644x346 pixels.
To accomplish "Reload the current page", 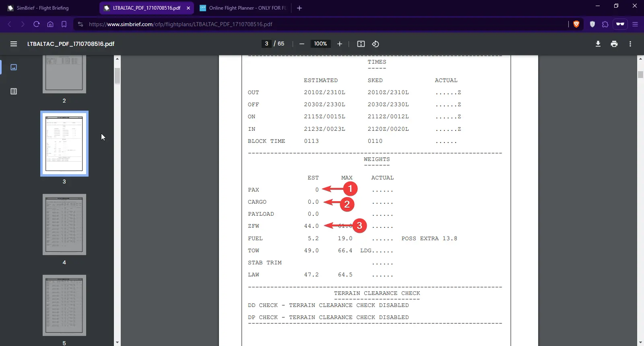I will tap(37, 24).
